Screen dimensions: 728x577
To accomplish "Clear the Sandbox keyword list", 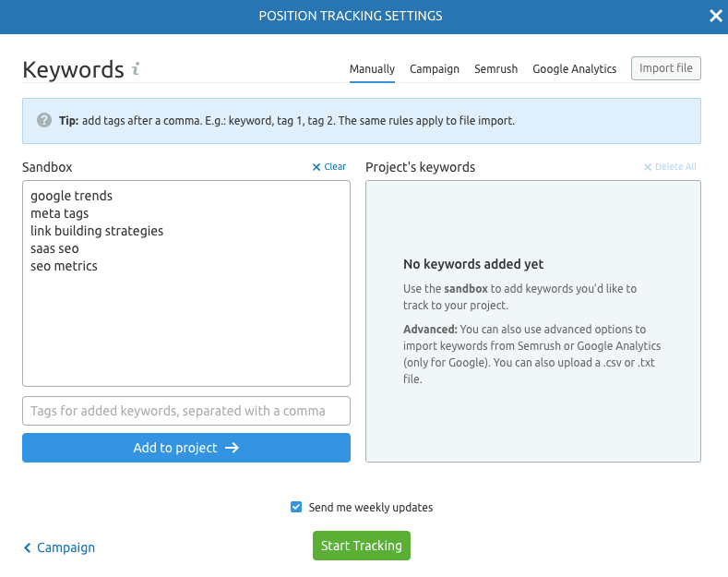I will (328, 167).
